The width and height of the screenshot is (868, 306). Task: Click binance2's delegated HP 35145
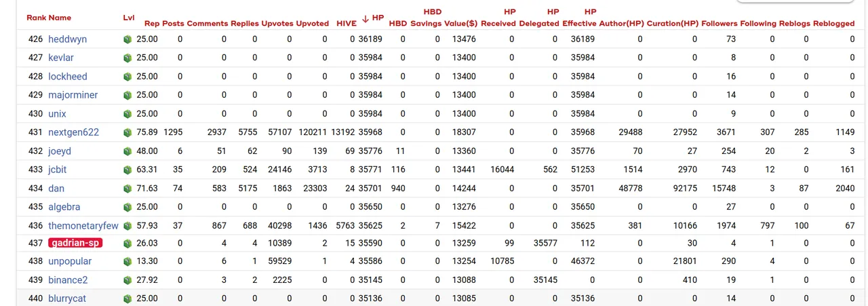pos(545,280)
